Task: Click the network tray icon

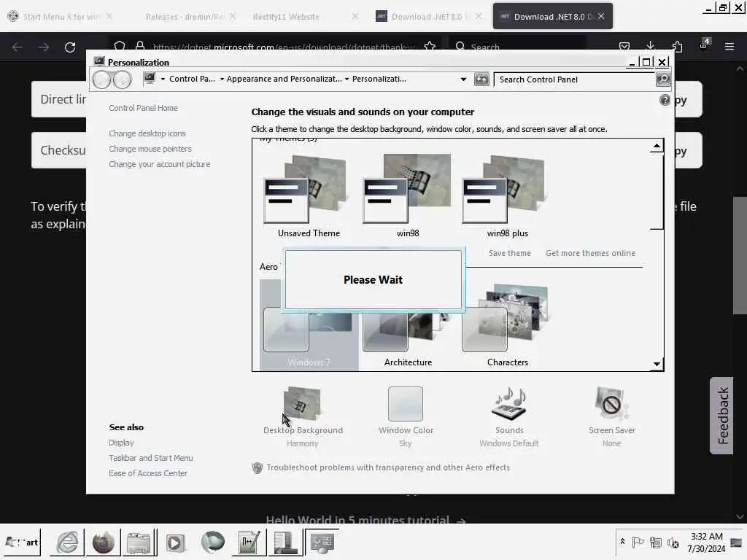Action: [x=656, y=542]
